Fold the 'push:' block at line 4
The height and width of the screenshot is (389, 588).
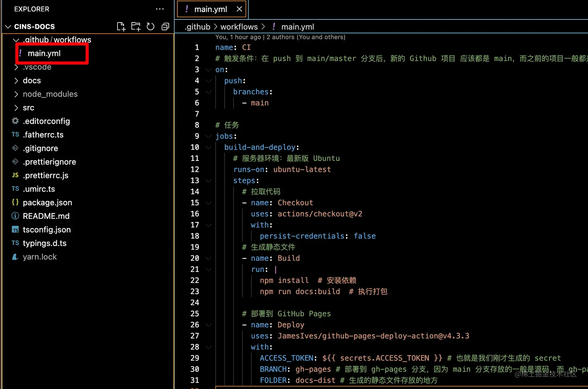coord(208,81)
